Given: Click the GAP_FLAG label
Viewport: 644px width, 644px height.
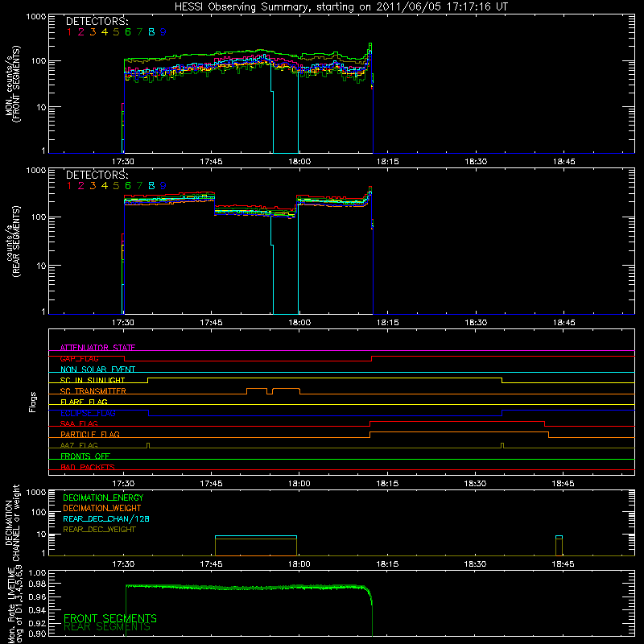Looking at the screenshot, I should [x=79, y=358].
